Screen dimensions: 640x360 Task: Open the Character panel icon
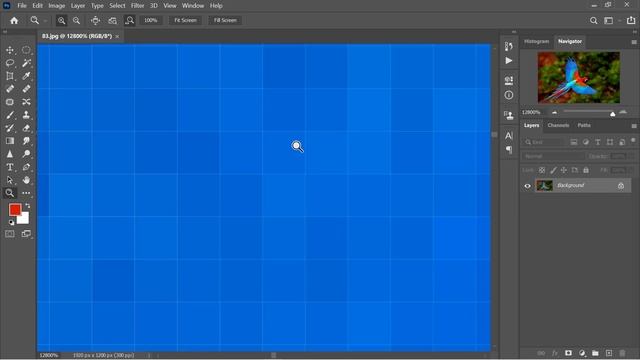click(509, 136)
